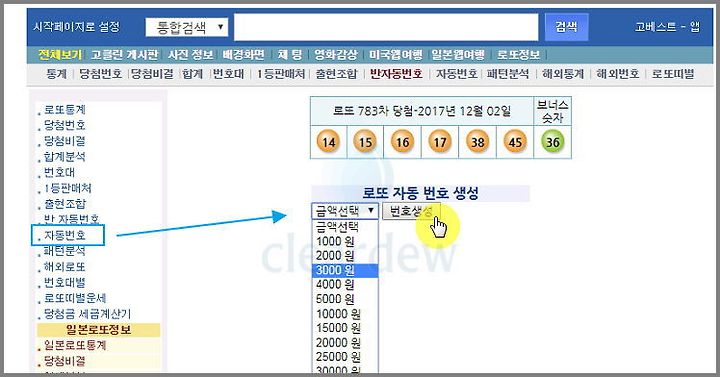This screenshot has height=377, width=720.
Task: Click the 로또 783차 당첨 date header
Action: [422, 111]
